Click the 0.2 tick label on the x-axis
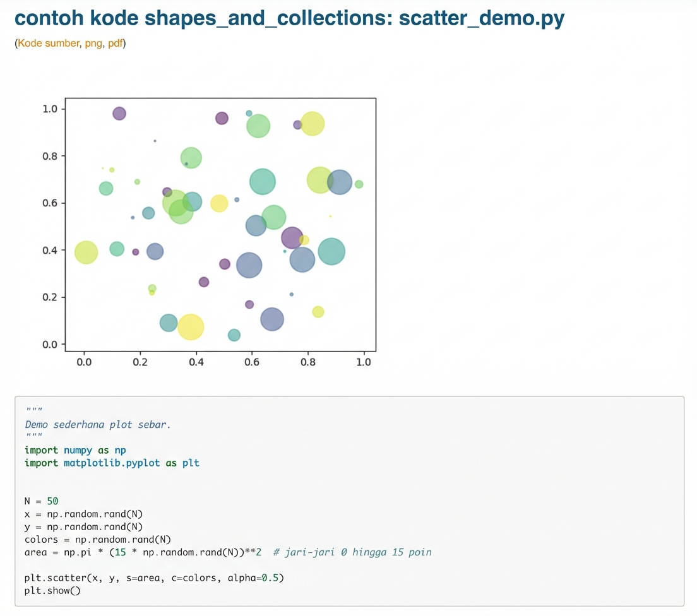The height and width of the screenshot is (616, 697). click(x=140, y=362)
